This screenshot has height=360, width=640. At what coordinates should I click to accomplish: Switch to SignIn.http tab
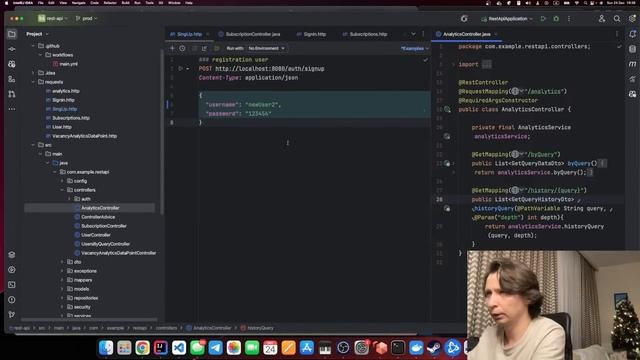(x=311, y=34)
